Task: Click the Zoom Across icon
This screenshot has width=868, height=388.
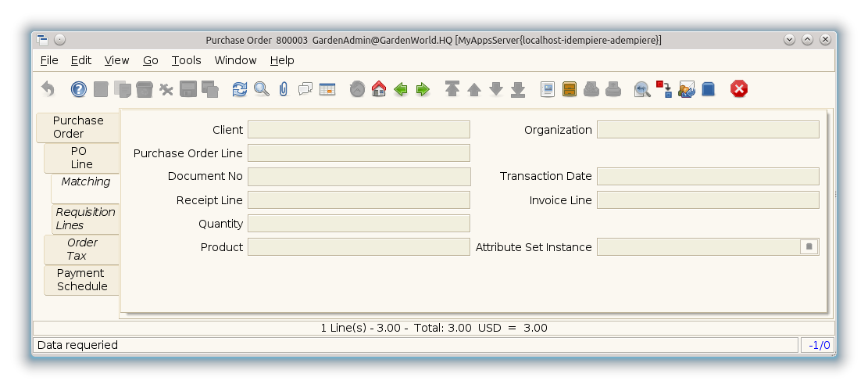Action: tap(642, 89)
